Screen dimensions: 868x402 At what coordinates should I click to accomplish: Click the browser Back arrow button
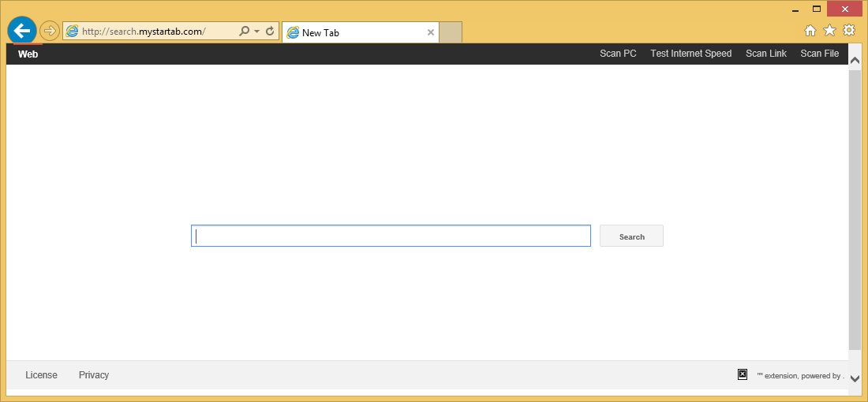(21, 31)
